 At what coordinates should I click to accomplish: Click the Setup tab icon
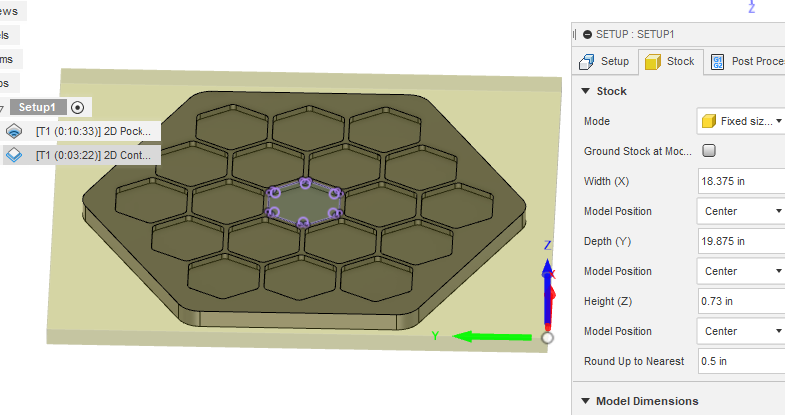click(x=587, y=62)
